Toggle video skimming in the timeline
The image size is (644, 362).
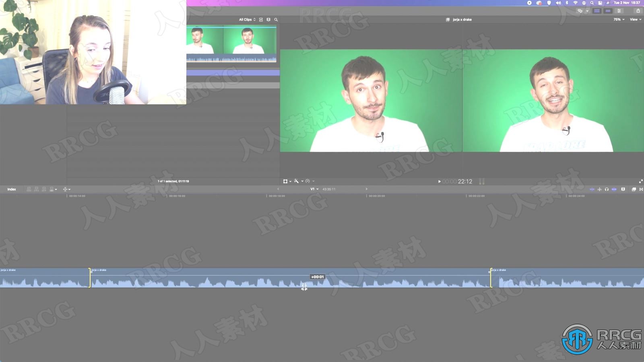tap(592, 189)
